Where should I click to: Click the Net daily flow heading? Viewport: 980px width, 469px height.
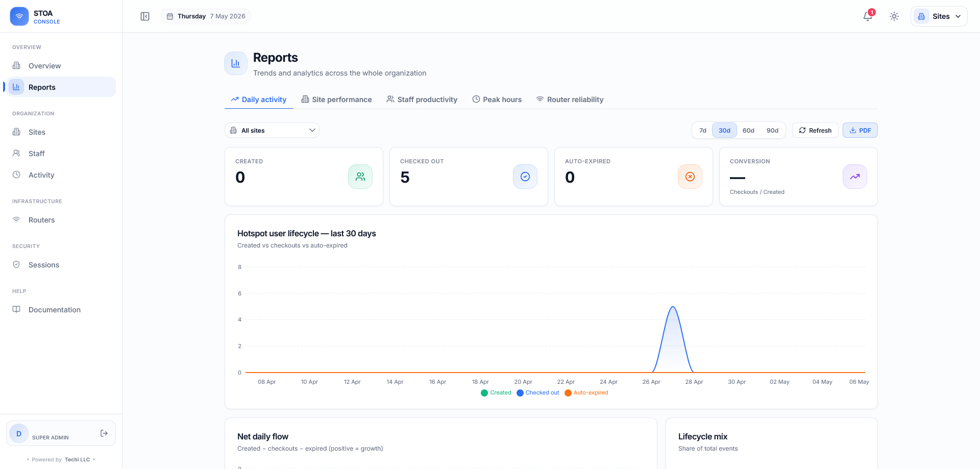point(263,437)
